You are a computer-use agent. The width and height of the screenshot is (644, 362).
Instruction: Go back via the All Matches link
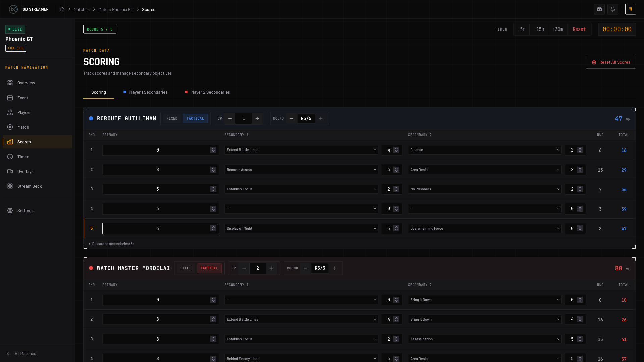25,353
